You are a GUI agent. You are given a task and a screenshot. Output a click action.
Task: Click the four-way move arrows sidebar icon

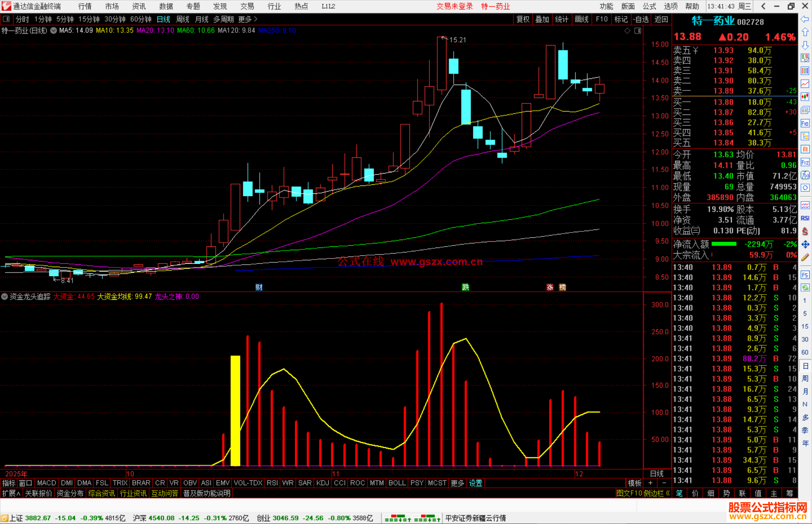click(x=805, y=245)
